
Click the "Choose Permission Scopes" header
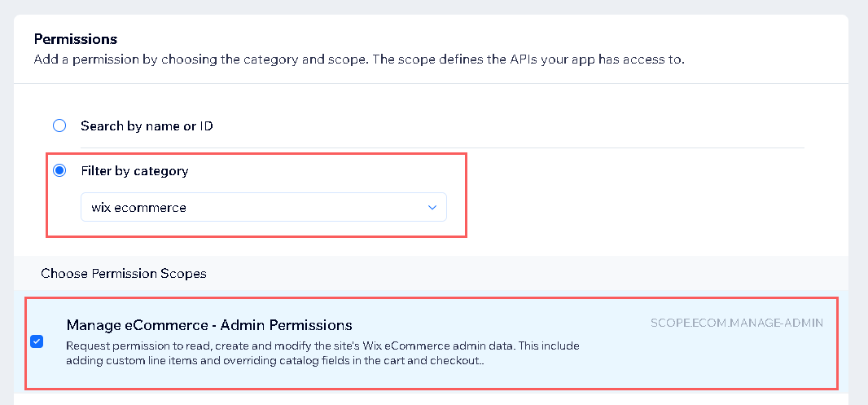pos(124,274)
